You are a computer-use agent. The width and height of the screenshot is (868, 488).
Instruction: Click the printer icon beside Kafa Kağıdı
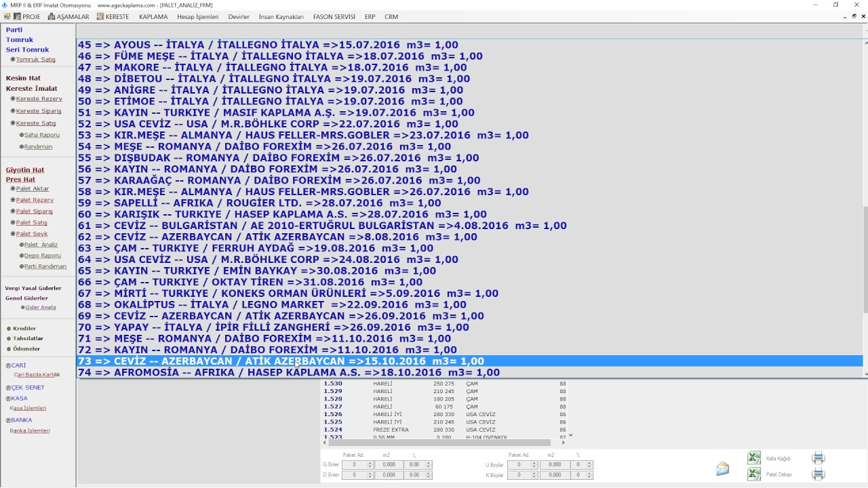pos(818,458)
